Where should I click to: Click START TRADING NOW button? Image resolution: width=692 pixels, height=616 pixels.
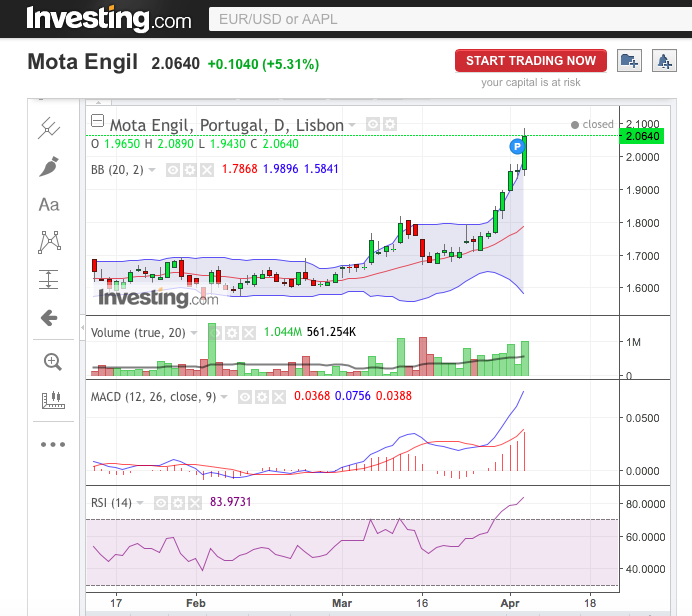coord(531,60)
